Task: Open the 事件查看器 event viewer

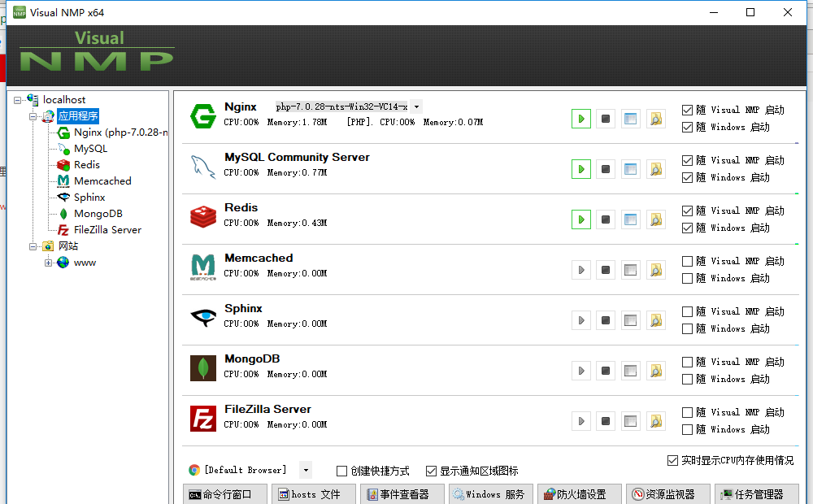Action: point(402,494)
